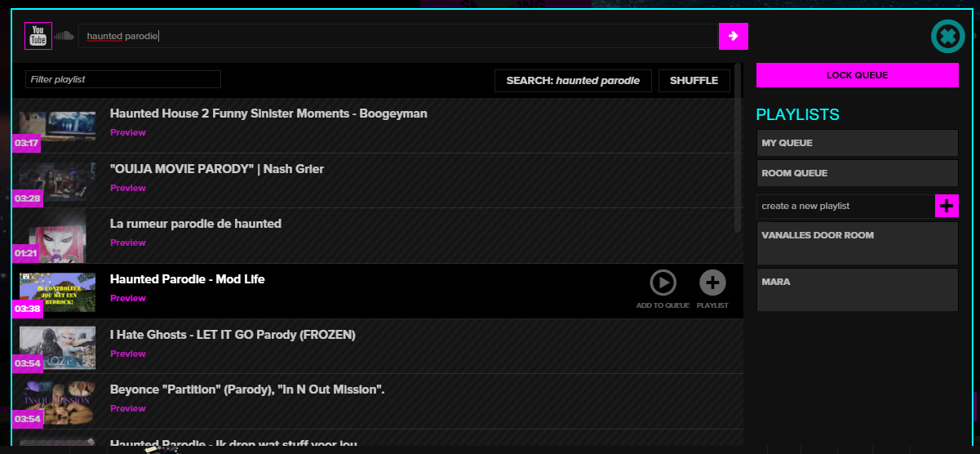Image resolution: width=980 pixels, height=454 pixels.
Task: Add Haunted Parodie to queue play icon
Action: [663, 283]
